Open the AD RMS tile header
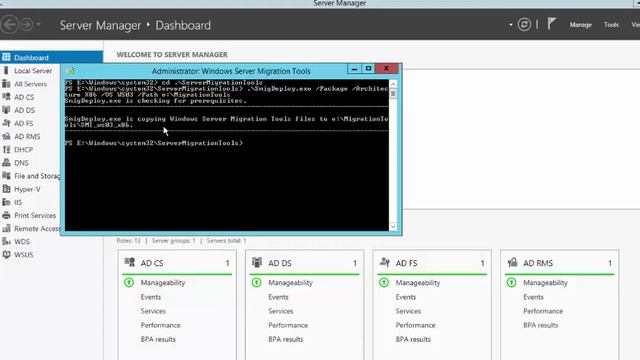Screen dimensions: 640x360 click(559, 263)
